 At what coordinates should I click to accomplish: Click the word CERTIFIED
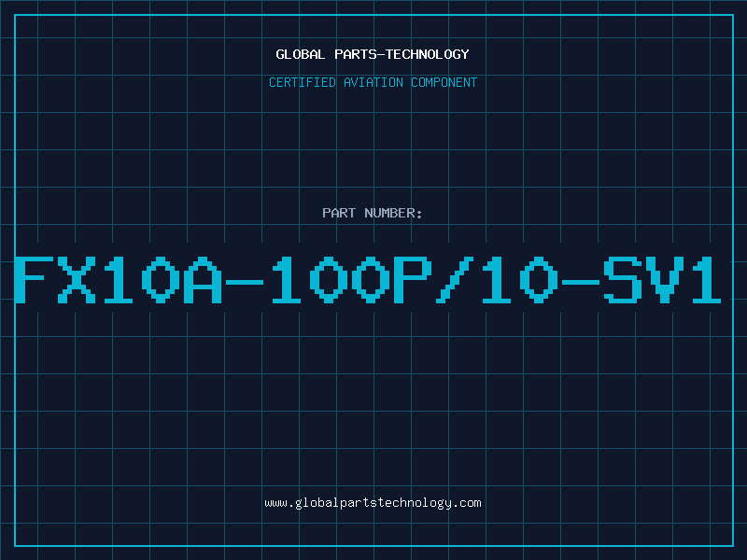pyautogui.click(x=303, y=82)
